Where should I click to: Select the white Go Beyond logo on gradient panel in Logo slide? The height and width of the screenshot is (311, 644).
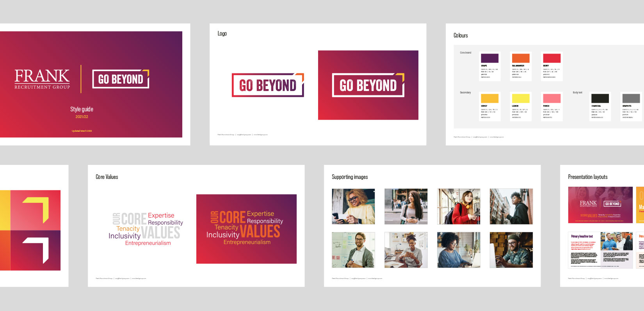[x=368, y=85]
